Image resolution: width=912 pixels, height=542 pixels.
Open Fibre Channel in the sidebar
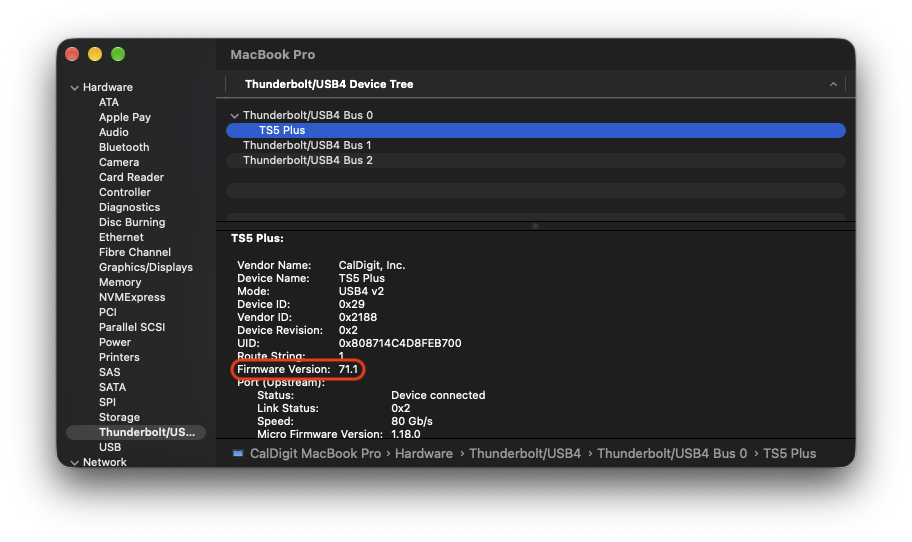pos(135,252)
